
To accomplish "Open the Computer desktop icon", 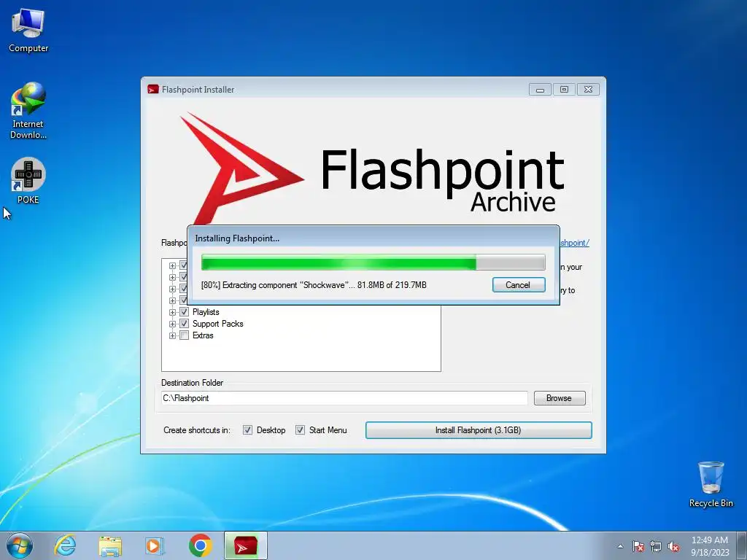I will (28, 30).
